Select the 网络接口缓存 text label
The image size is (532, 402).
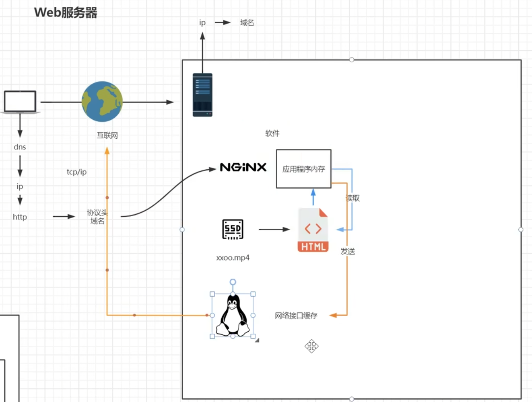tap(296, 316)
